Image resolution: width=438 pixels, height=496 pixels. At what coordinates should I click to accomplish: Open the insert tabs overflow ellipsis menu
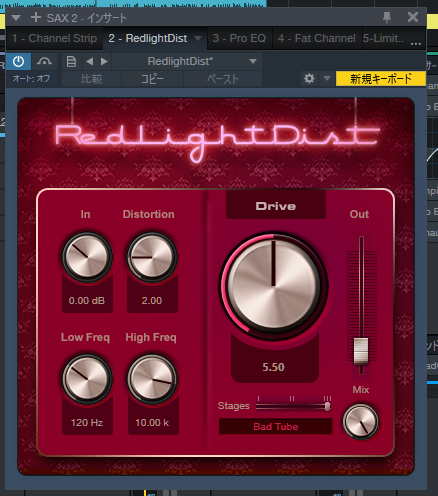tap(416, 43)
